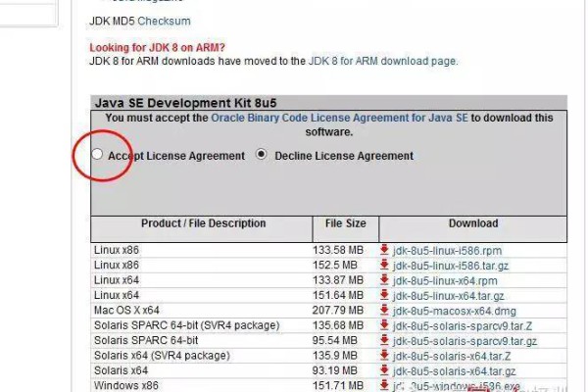Click the 133.87 MB file size cell
The image size is (588, 392).
point(338,280)
